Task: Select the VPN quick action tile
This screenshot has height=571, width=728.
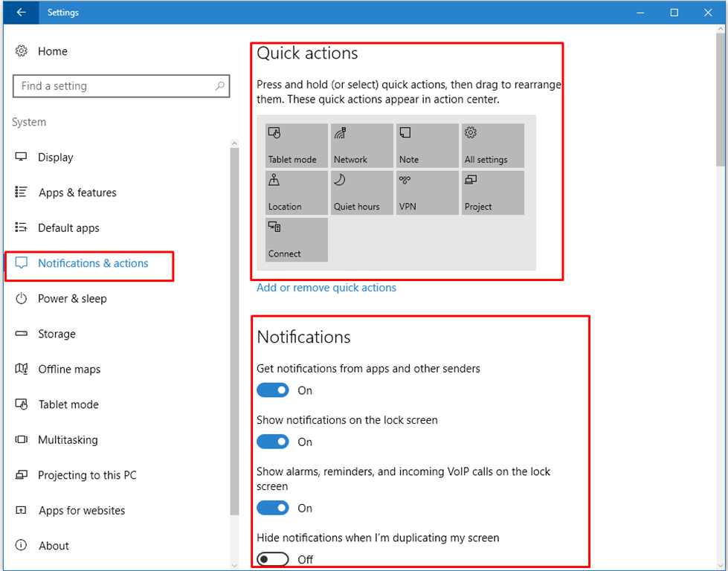Action: click(x=427, y=193)
